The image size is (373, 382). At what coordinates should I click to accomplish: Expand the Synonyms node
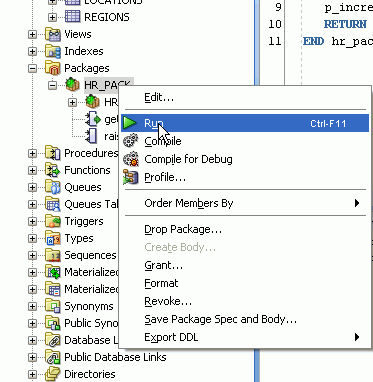click(33, 306)
